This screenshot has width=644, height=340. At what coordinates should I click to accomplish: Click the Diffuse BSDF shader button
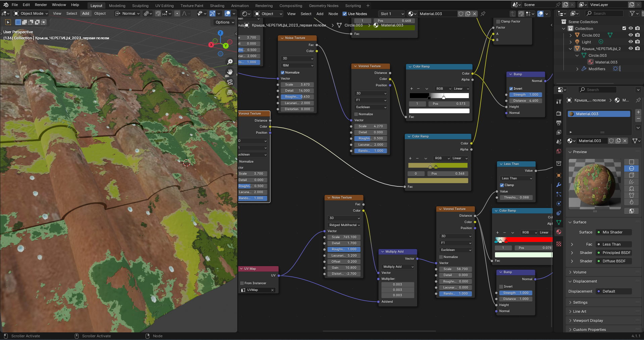click(614, 261)
